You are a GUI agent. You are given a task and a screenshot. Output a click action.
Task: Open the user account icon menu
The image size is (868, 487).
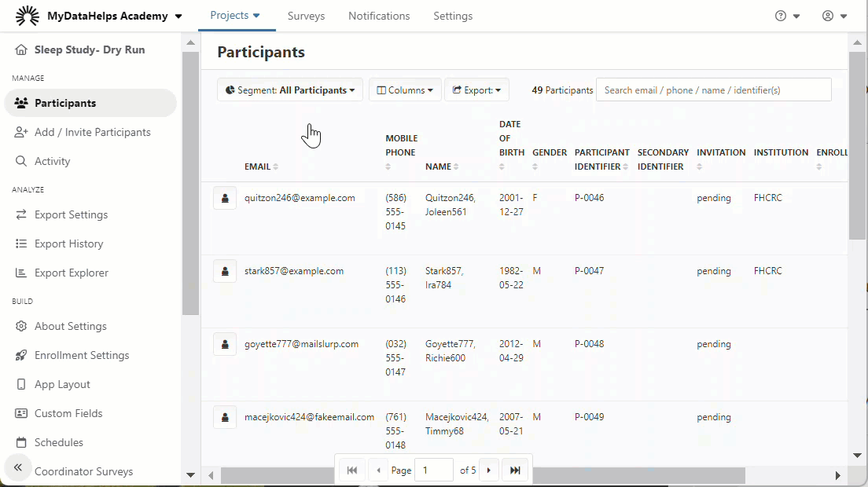click(834, 16)
